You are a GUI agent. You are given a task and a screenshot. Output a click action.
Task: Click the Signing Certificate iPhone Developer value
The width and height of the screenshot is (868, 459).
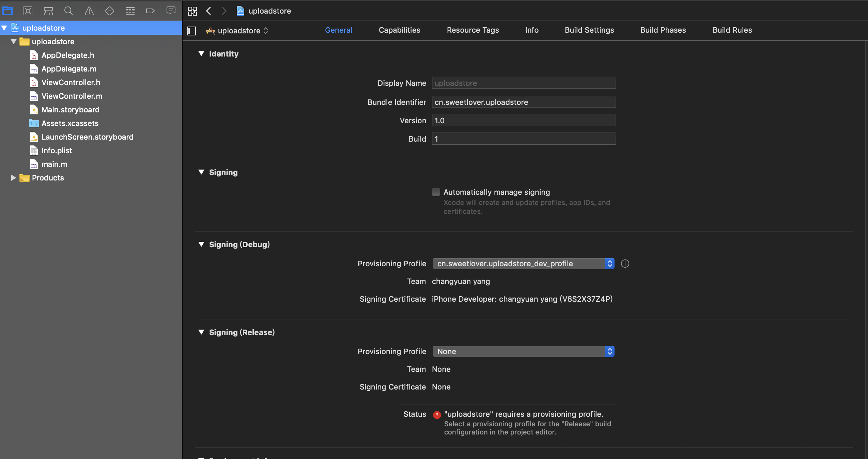point(522,299)
